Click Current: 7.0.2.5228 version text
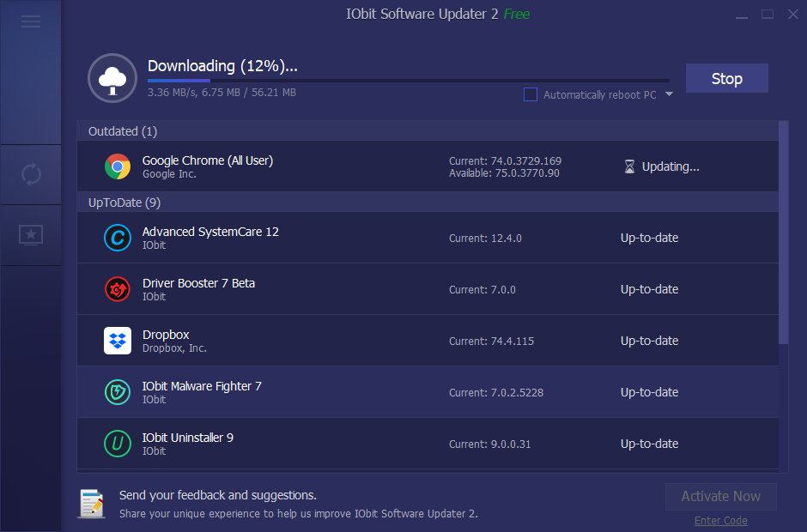Image resolution: width=807 pixels, height=532 pixels. point(496,393)
